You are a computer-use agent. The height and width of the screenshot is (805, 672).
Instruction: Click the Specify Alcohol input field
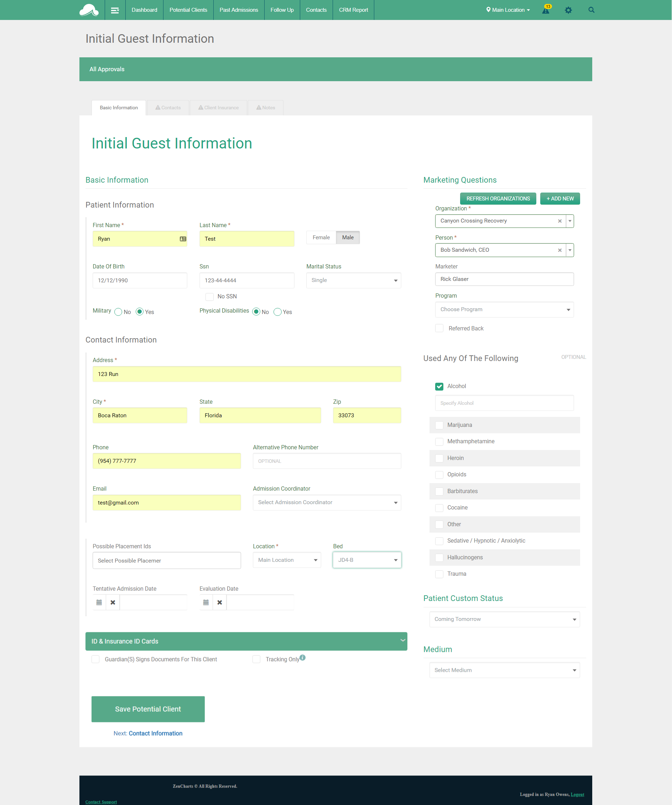click(x=505, y=403)
